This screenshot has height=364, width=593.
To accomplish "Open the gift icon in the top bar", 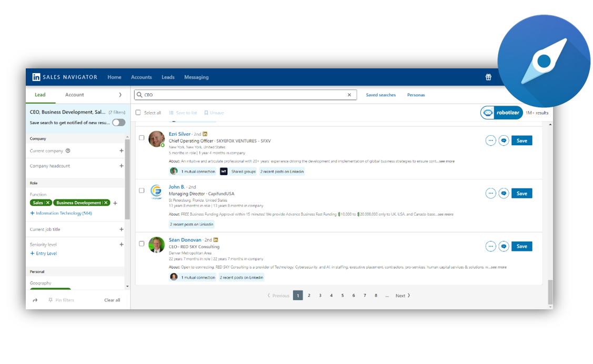I will click(x=488, y=77).
